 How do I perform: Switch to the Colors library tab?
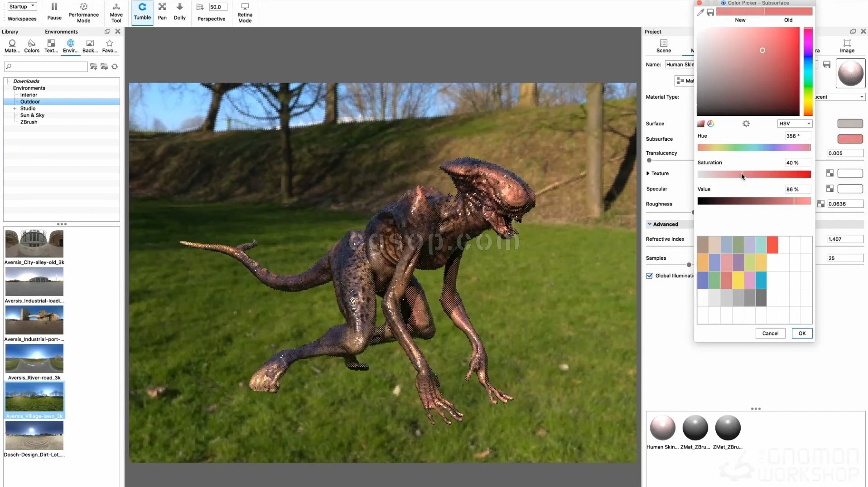point(32,46)
